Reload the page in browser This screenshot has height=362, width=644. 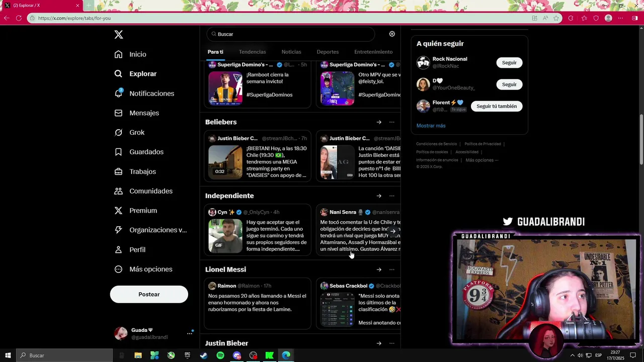[19, 18]
